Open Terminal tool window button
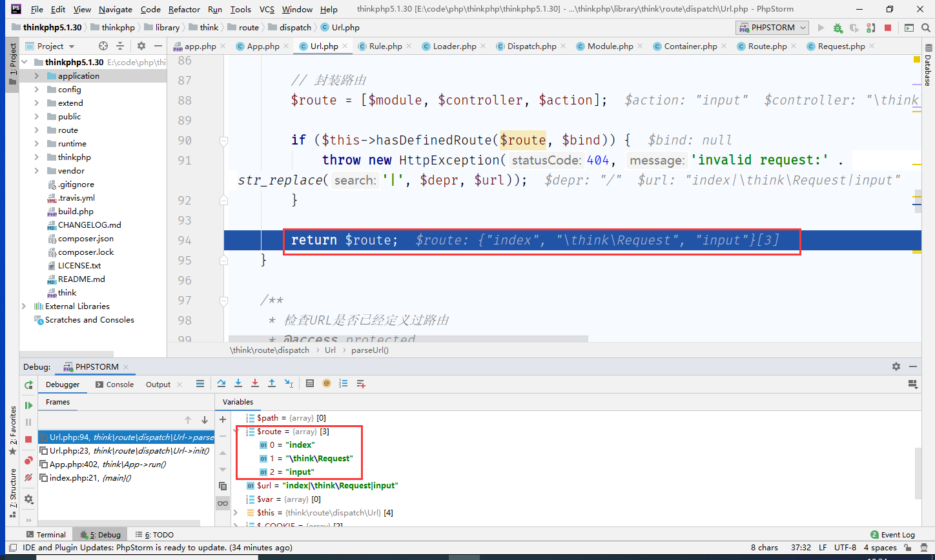 click(x=46, y=534)
